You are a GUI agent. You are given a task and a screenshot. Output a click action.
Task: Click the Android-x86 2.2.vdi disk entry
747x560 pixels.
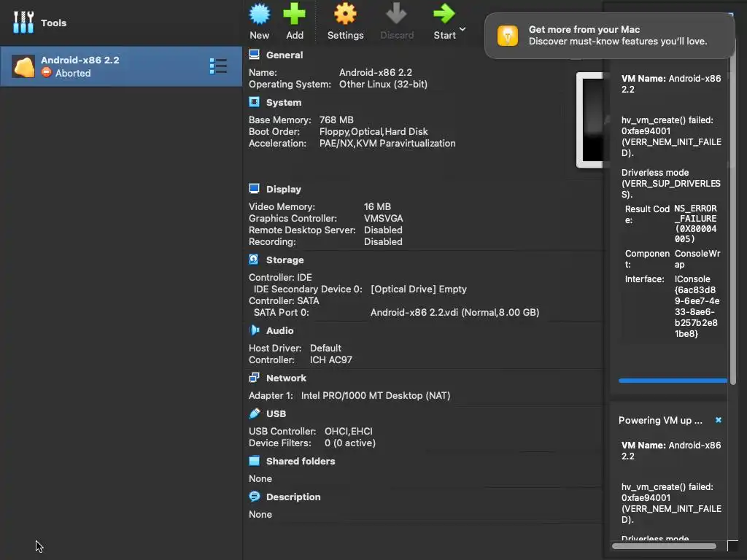click(x=455, y=313)
